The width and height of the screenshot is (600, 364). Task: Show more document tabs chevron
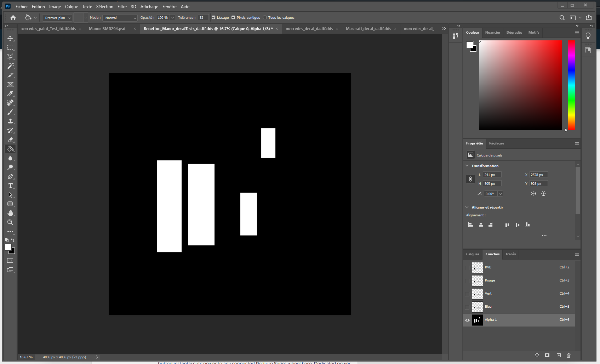tap(444, 29)
